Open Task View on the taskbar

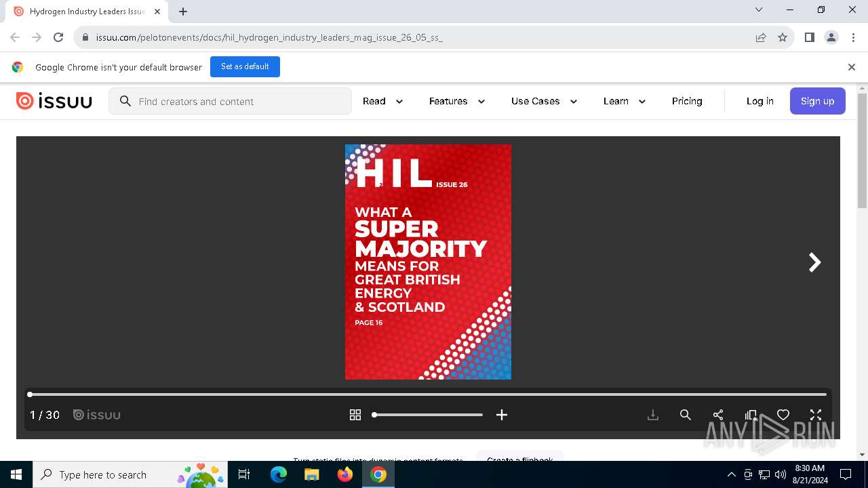coord(245,474)
